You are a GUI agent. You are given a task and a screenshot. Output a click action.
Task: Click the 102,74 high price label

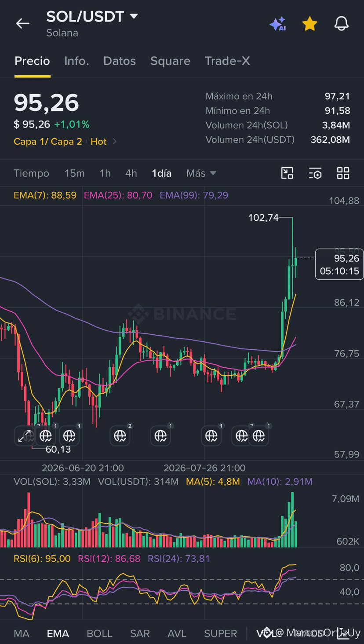(263, 217)
